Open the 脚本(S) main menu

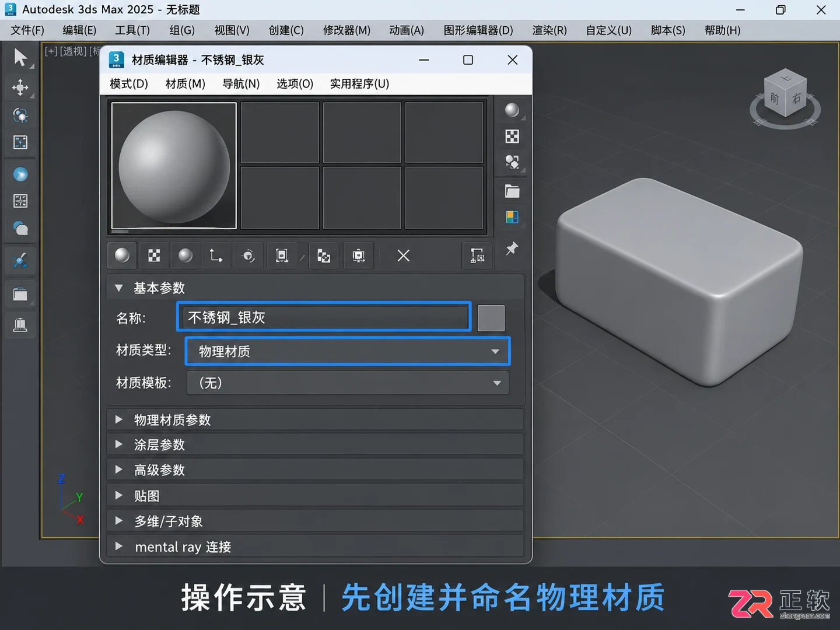668,30
